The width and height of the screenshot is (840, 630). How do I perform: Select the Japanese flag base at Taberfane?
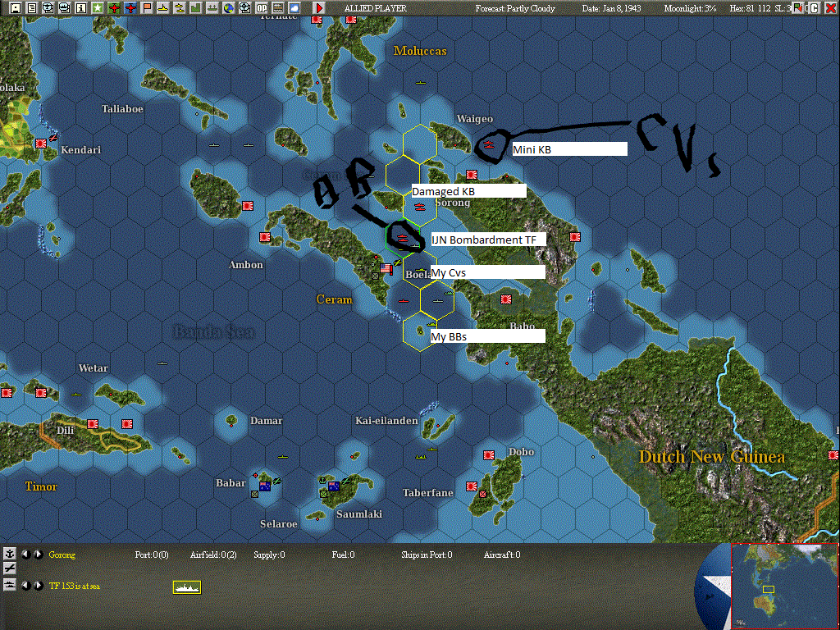tap(472, 486)
